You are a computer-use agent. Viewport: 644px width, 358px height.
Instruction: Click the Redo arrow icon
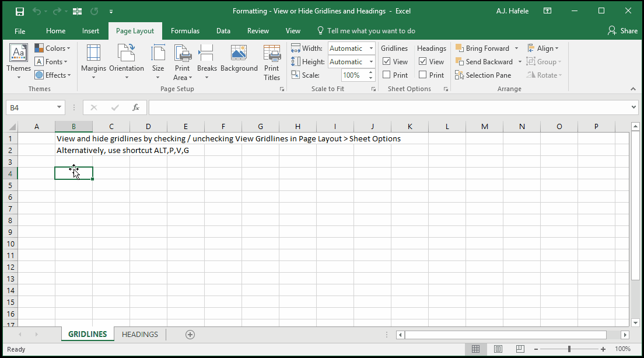coord(57,12)
